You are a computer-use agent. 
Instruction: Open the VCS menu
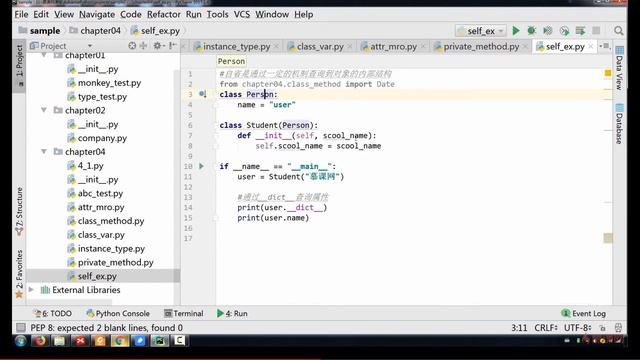coord(242,14)
